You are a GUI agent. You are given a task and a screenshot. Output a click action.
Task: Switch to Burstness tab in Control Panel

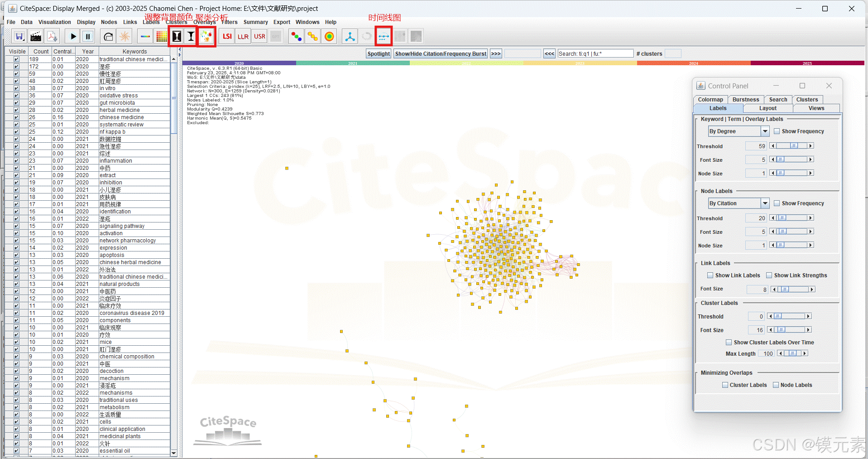[746, 100]
